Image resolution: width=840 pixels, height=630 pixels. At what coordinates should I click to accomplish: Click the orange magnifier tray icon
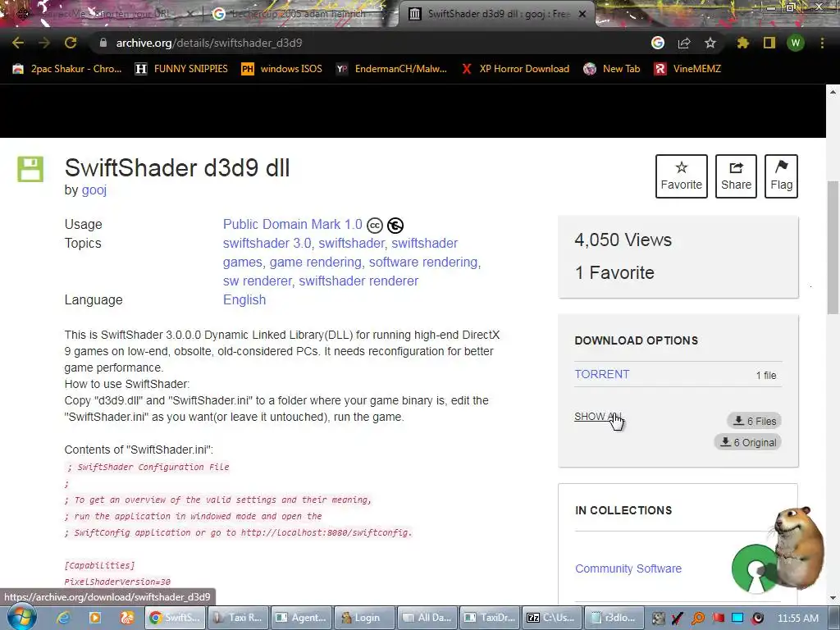tap(697, 619)
